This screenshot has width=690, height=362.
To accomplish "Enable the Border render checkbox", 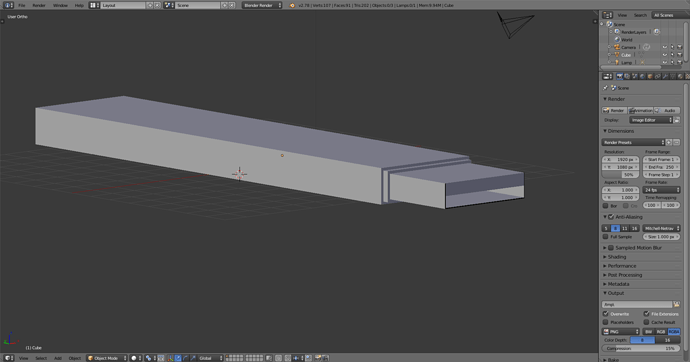I will 606,205.
